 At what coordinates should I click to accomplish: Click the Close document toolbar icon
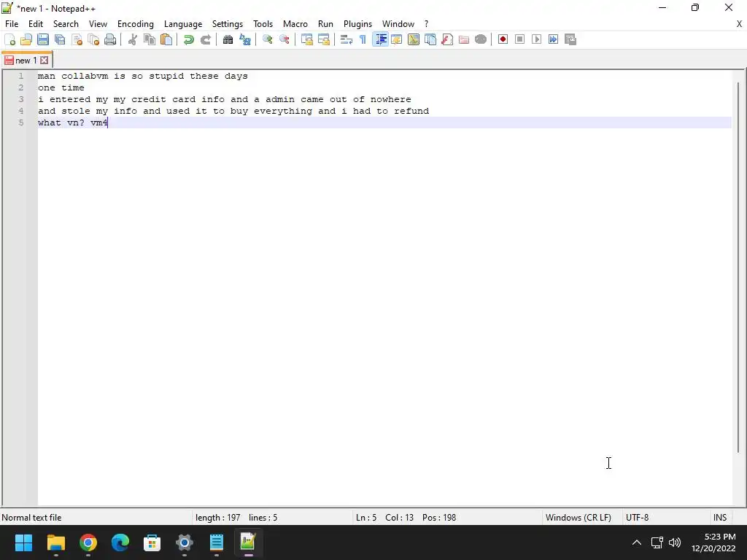(x=77, y=39)
